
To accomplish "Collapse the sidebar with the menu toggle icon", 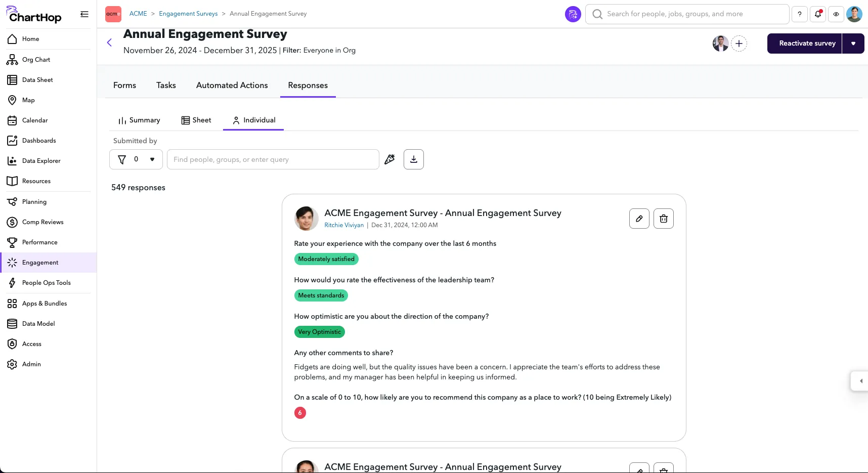I will click(x=84, y=14).
